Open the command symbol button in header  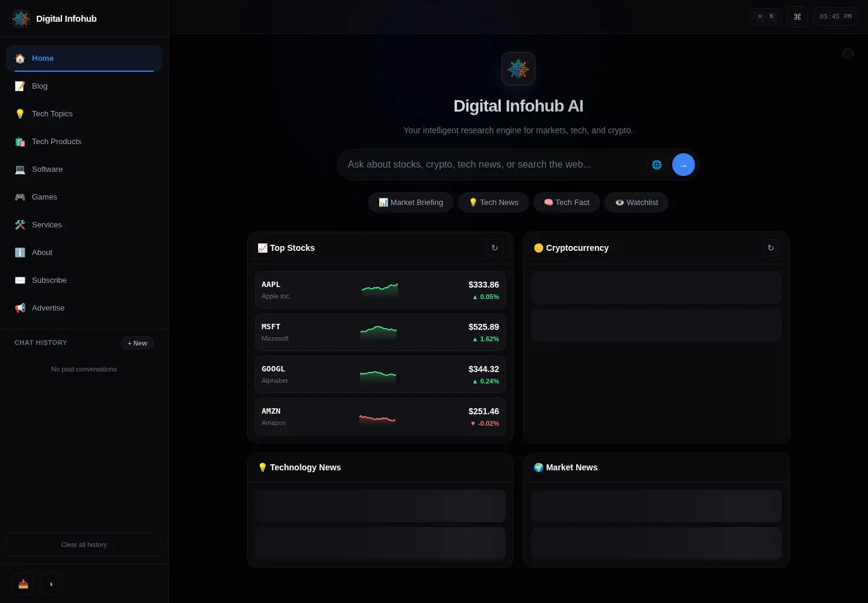pos(797,17)
